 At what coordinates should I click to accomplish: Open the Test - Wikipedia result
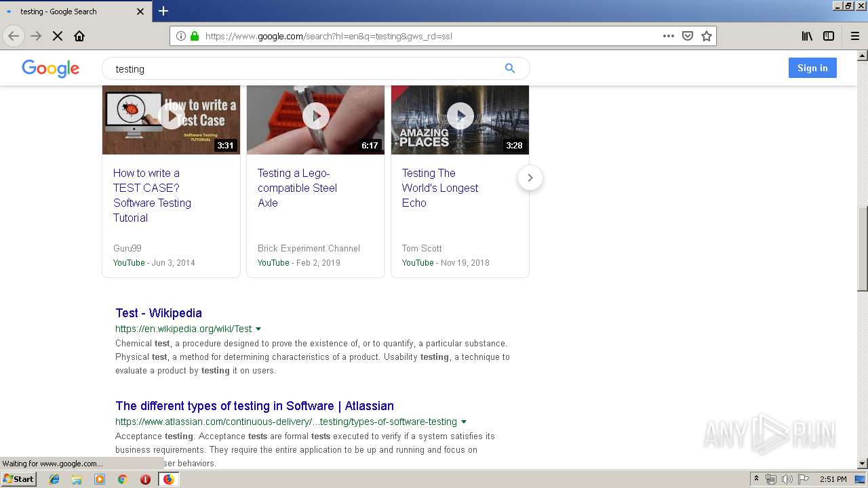coord(159,313)
